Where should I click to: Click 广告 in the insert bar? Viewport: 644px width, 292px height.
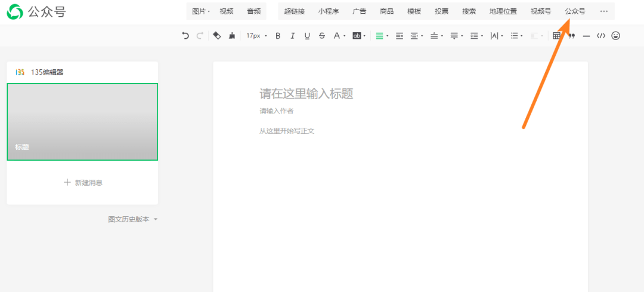point(360,11)
